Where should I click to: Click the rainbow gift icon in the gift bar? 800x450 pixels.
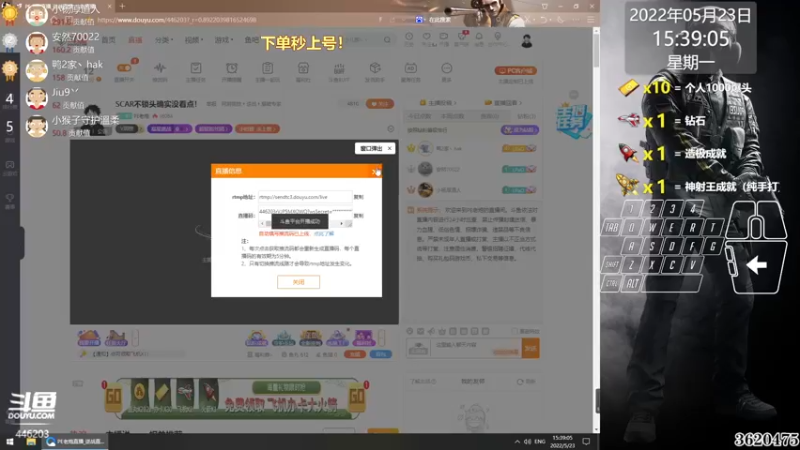pos(256,338)
